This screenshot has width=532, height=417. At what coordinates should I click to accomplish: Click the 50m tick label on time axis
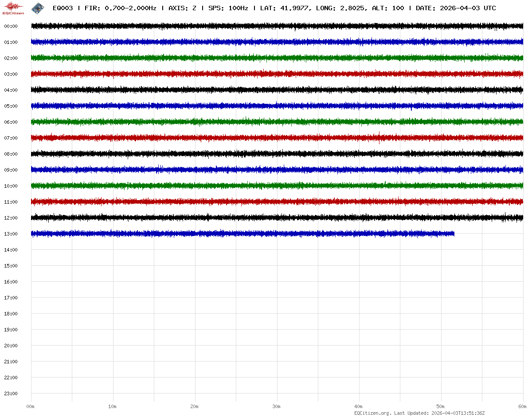[x=441, y=406]
